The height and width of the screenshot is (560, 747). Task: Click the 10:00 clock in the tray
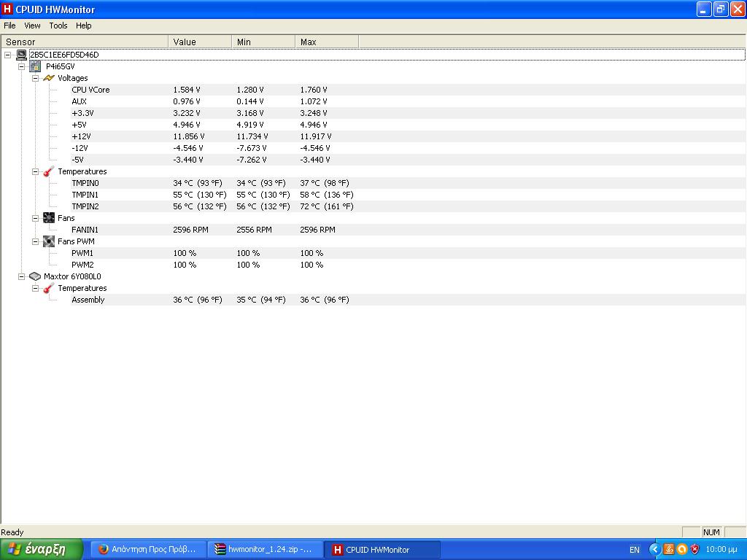click(x=721, y=550)
